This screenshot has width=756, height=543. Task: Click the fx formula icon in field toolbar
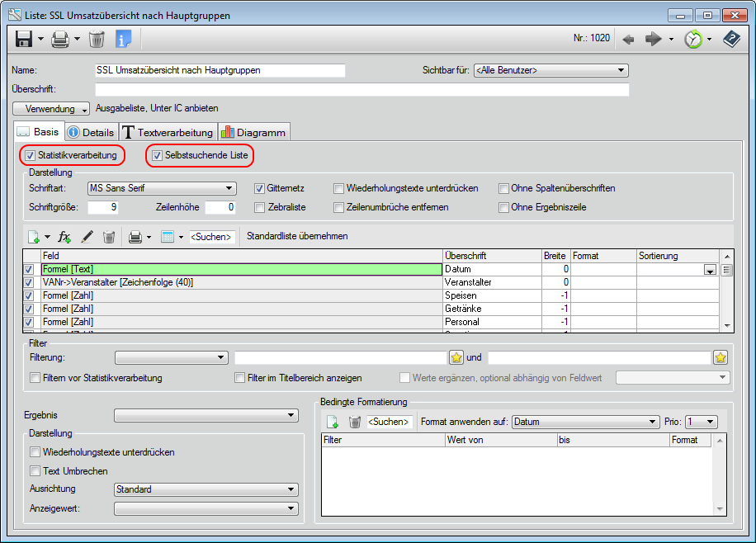[65, 237]
